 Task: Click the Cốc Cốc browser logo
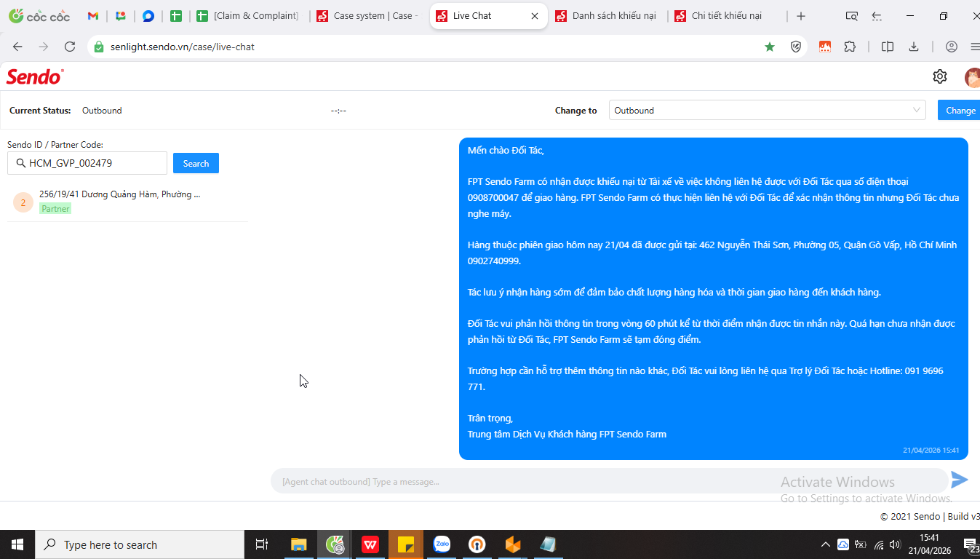(39, 16)
